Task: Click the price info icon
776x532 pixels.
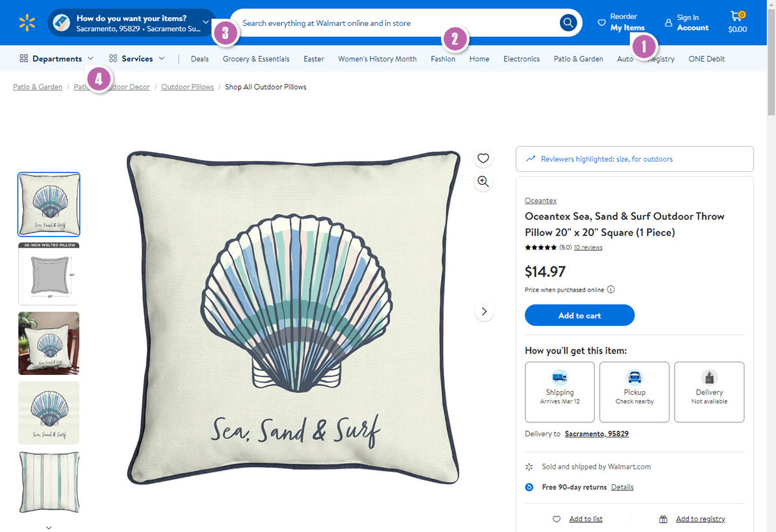Action: point(611,290)
